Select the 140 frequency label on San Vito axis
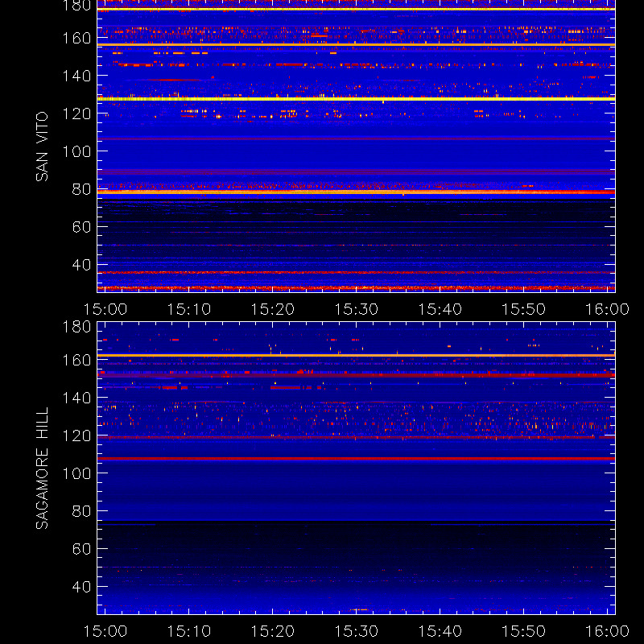644x644 pixels. point(76,76)
